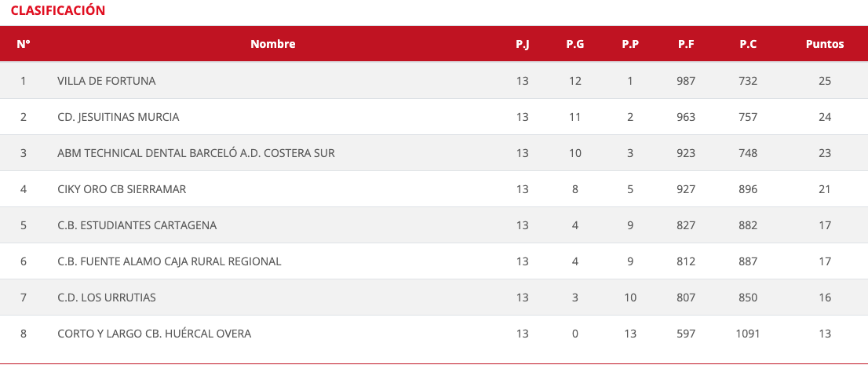Click the 1091 points-against value

(748, 334)
